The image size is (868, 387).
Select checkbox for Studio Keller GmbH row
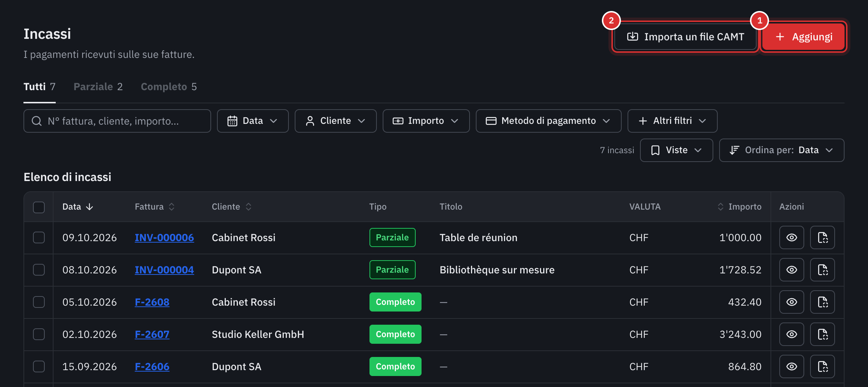(39, 334)
